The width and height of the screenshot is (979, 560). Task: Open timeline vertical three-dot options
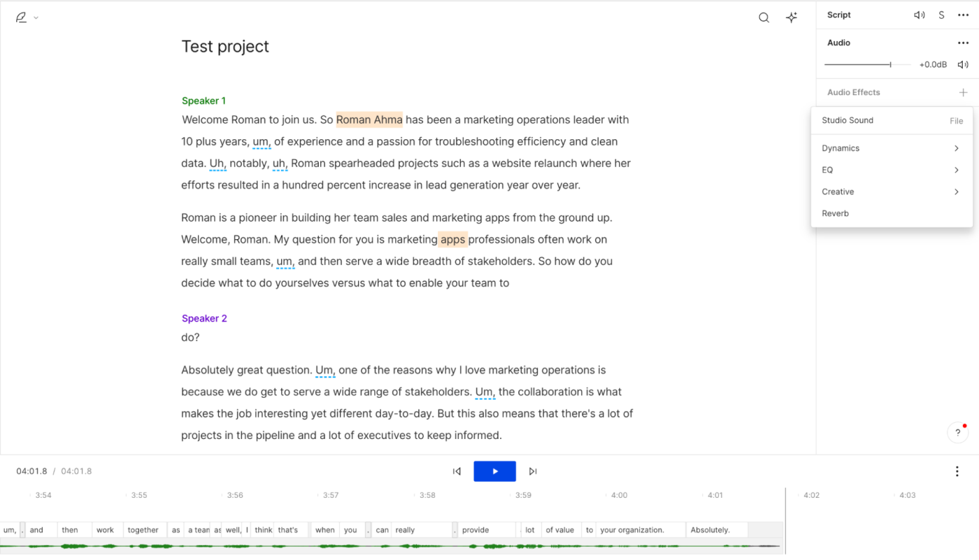click(957, 471)
